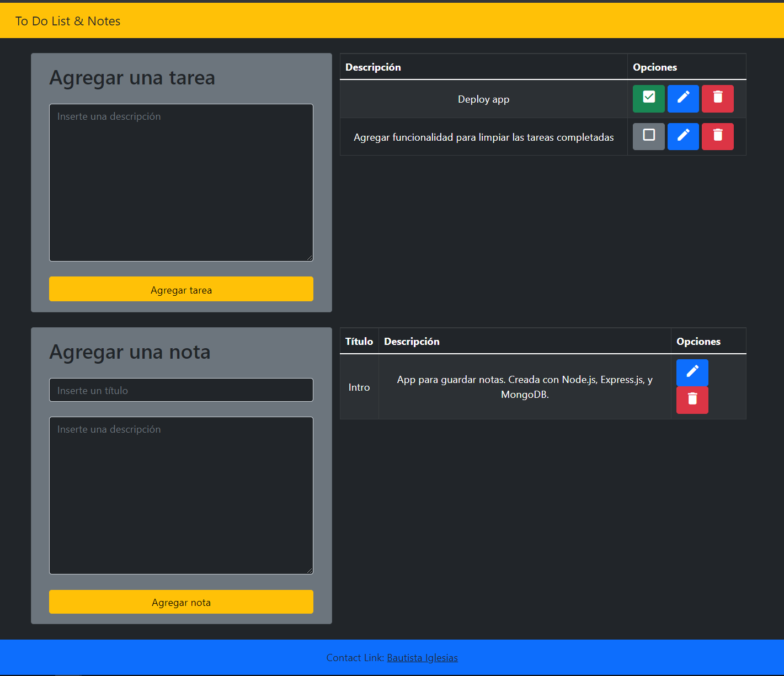This screenshot has height=676, width=784.
Task: Select the 'Intro' note title cell
Action: tap(359, 387)
